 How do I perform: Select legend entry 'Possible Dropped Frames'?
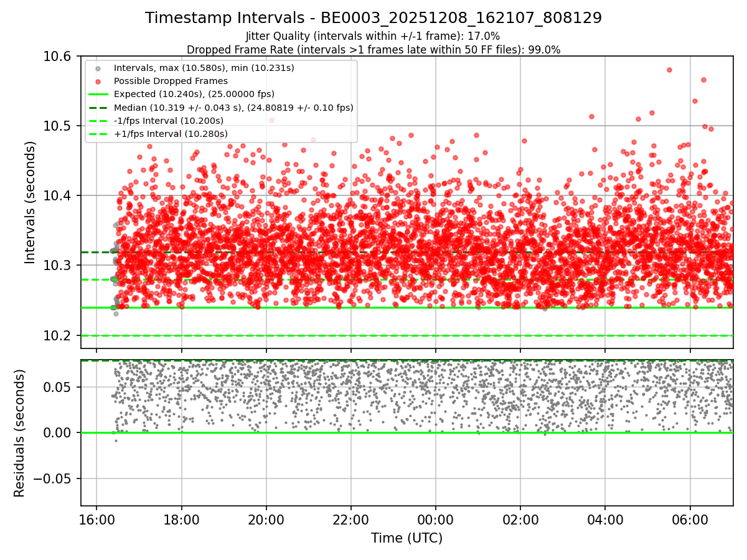[x=171, y=81]
